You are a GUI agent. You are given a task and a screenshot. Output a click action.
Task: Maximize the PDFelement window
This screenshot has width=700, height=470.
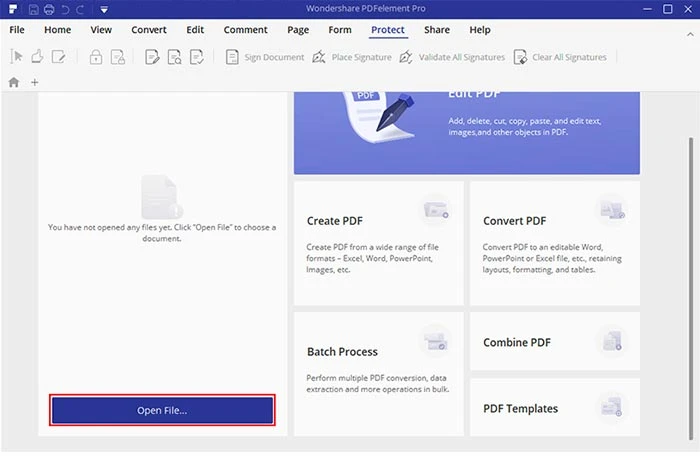[x=668, y=9]
